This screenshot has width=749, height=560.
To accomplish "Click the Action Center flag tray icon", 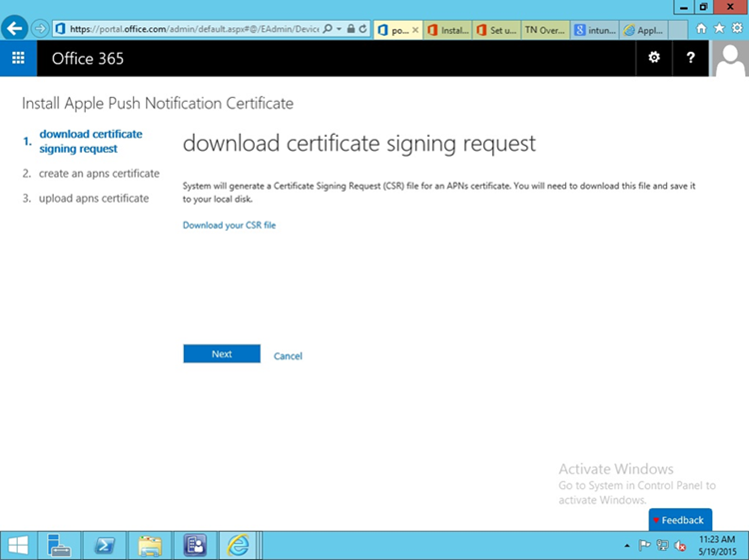I will pyautogui.click(x=644, y=545).
